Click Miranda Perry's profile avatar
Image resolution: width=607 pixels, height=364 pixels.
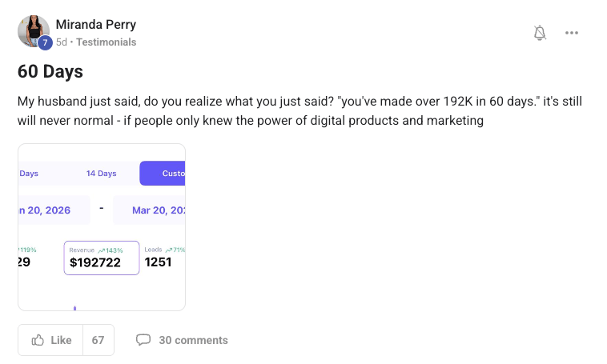[x=32, y=30]
